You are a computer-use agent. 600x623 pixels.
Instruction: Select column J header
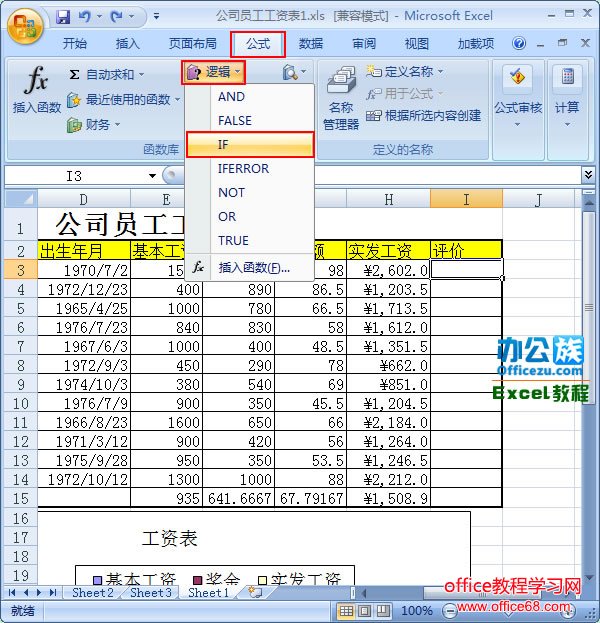click(538, 199)
